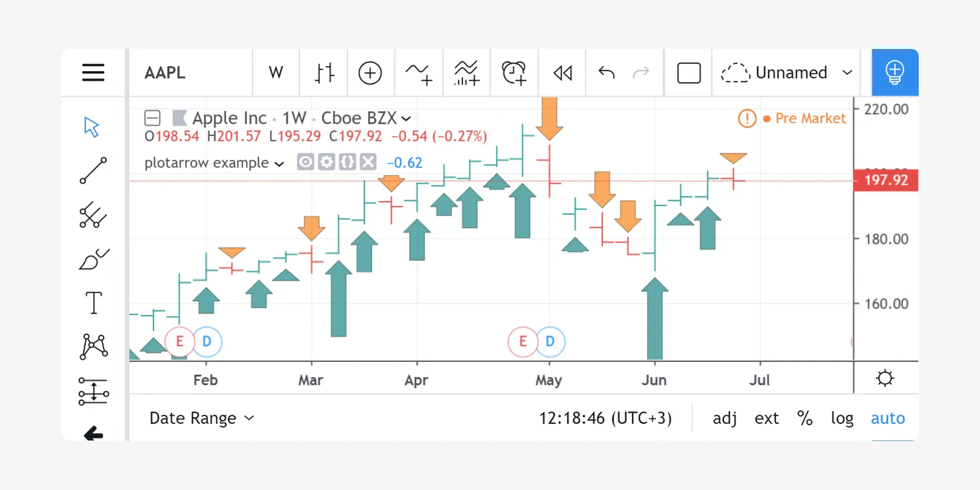Open the indicators wave icon
Image resolution: width=980 pixels, height=490 pixels.
pos(419,73)
